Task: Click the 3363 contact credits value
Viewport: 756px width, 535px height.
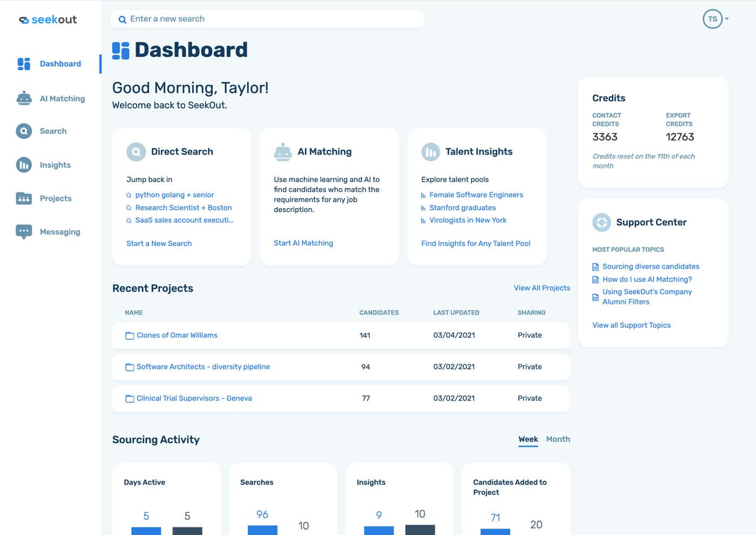Action: 605,137
